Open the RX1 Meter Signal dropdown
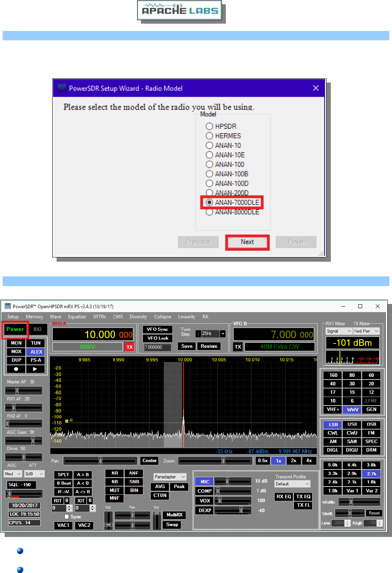Viewport: 392px width, 573px height. pyautogui.click(x=339, y=331)
